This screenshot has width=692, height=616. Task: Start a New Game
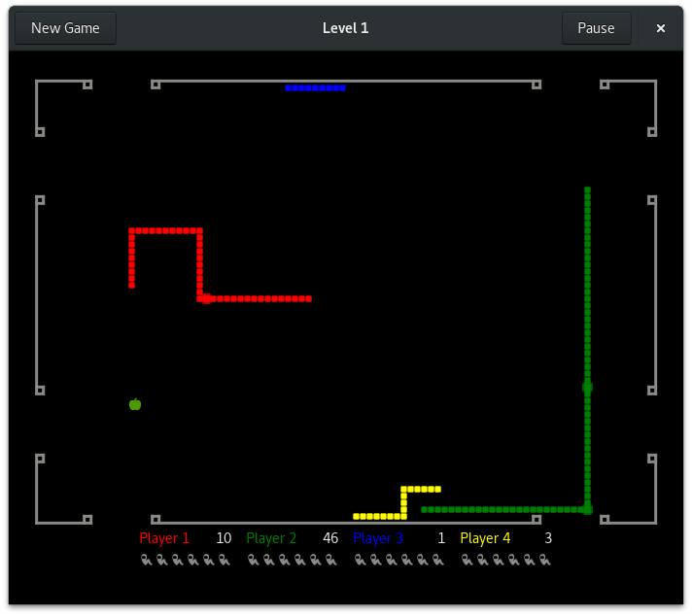[65, 28]
